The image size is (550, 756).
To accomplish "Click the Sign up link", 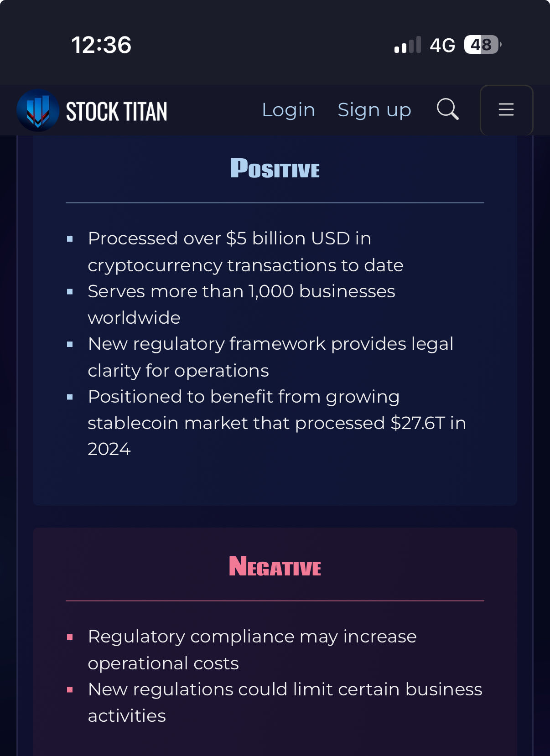I will (x=374, y=110).
